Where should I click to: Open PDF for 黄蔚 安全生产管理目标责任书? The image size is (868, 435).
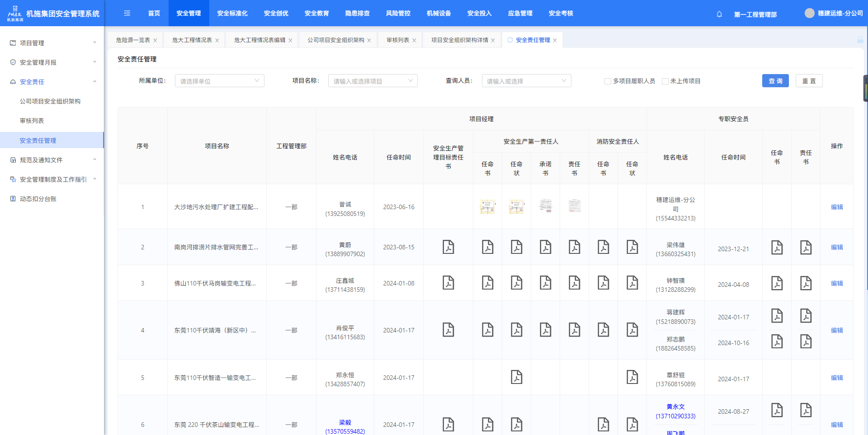click(448, 247)
